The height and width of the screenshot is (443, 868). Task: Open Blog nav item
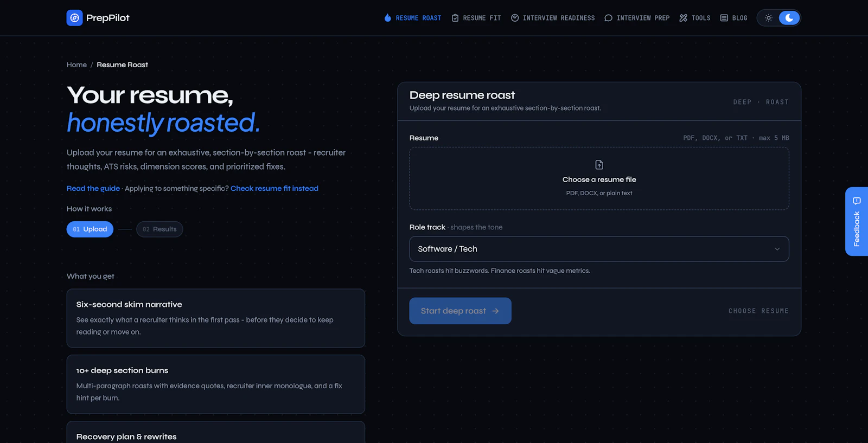pyautogui.click(x=734, y=18)
